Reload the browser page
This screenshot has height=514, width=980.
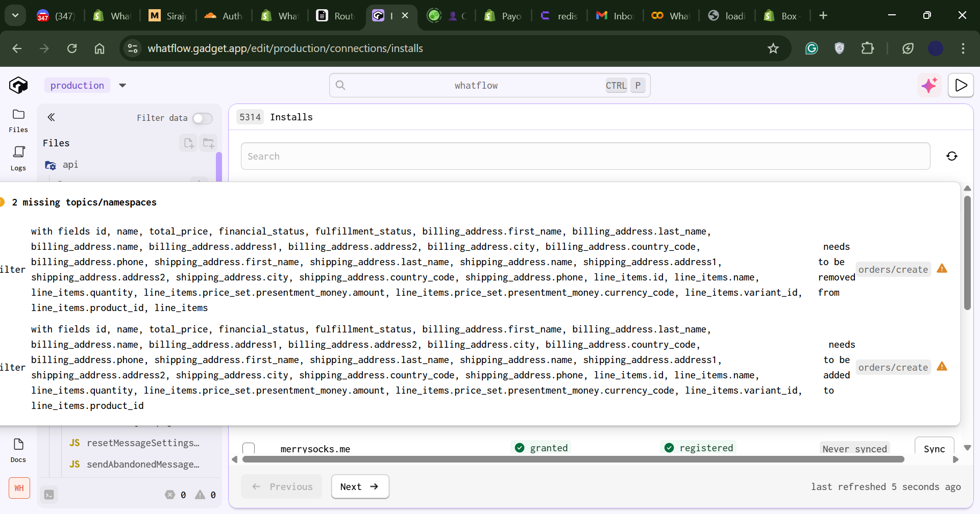[72, 48]
